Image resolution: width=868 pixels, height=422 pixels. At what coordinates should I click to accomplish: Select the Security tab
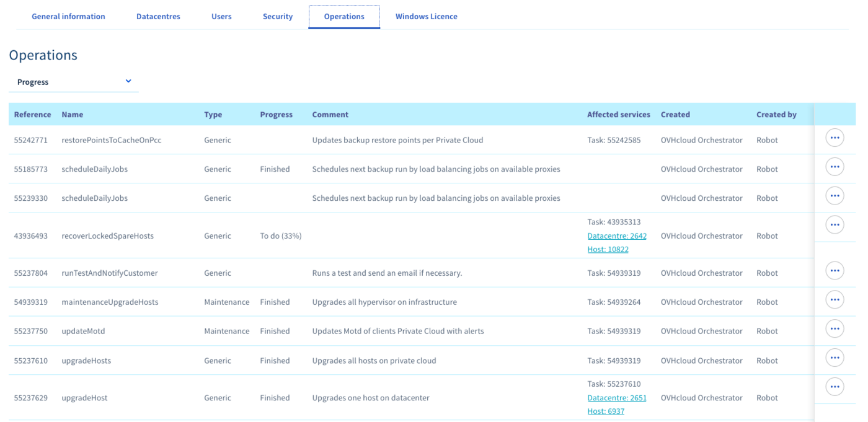(277, 17)
